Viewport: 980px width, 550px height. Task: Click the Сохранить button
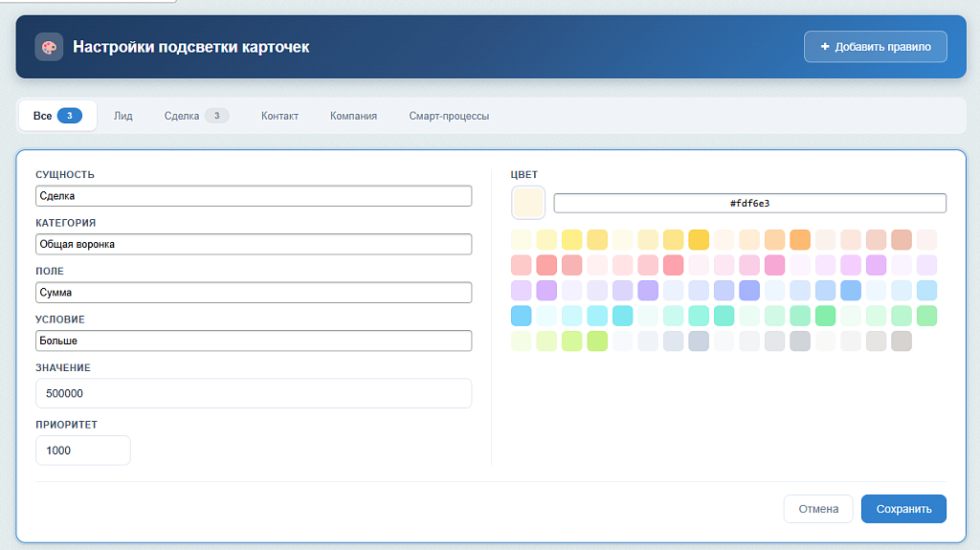(903, 509)
